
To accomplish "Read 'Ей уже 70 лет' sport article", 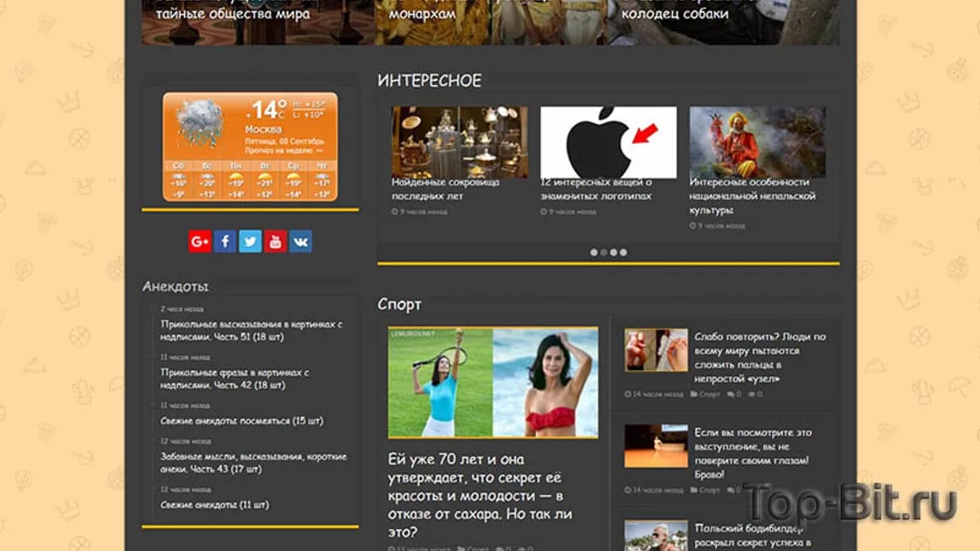I will [480, 495].
